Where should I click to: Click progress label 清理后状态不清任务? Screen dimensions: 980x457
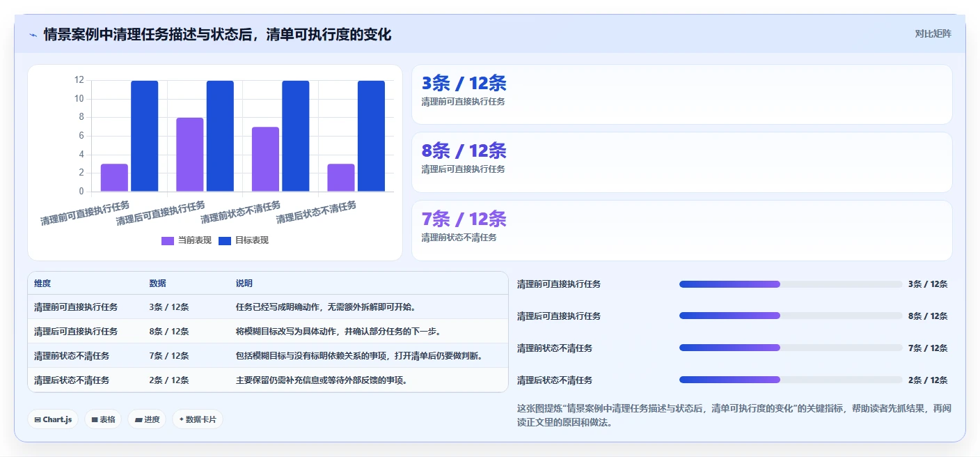tap(555, 380)
